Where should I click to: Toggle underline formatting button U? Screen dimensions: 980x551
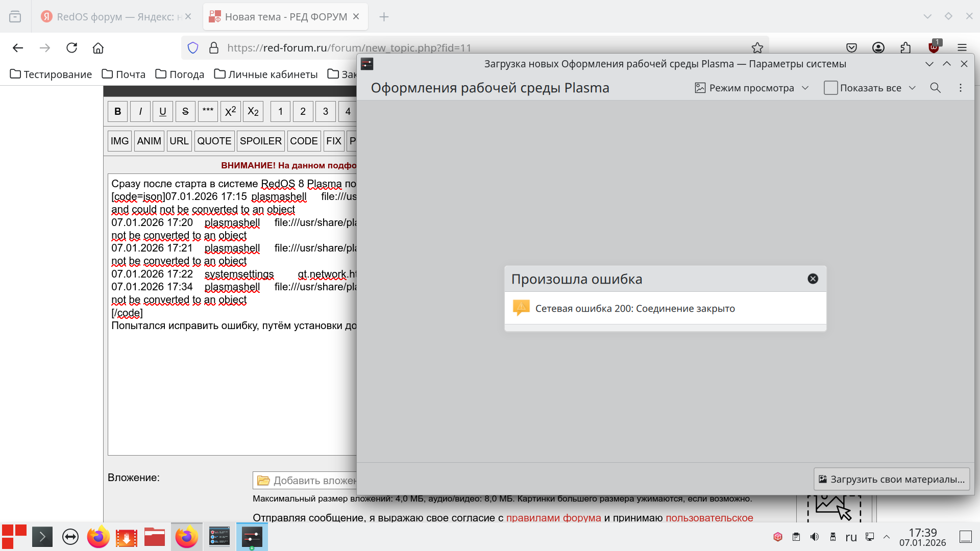click(162, 111)
